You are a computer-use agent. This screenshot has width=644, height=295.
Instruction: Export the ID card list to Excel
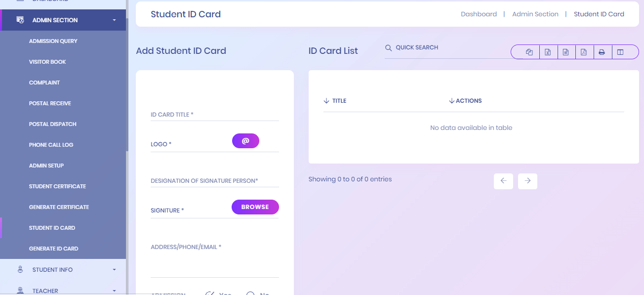pyautogui.click(x=548, y=52)
